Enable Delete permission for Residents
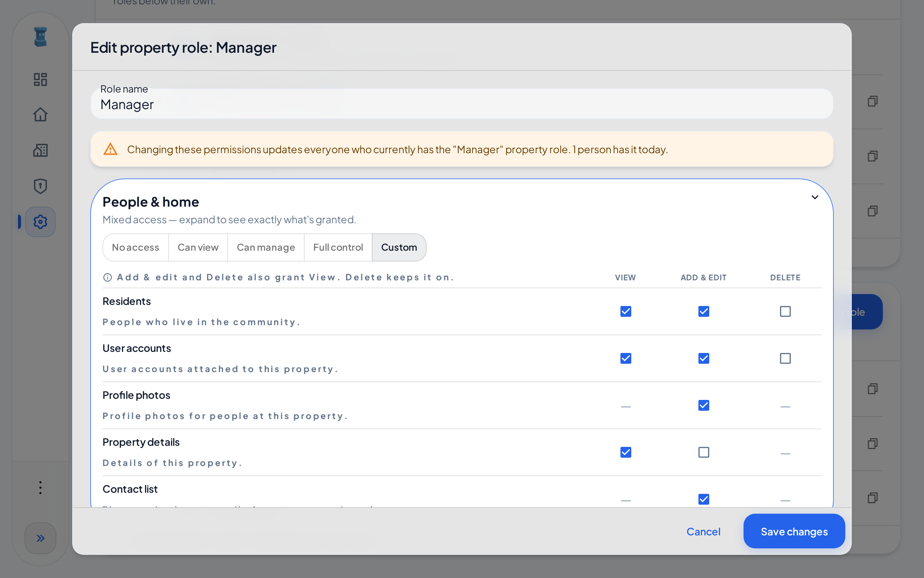Viewport: 924px width, 578px height. (x=785, y=311)
